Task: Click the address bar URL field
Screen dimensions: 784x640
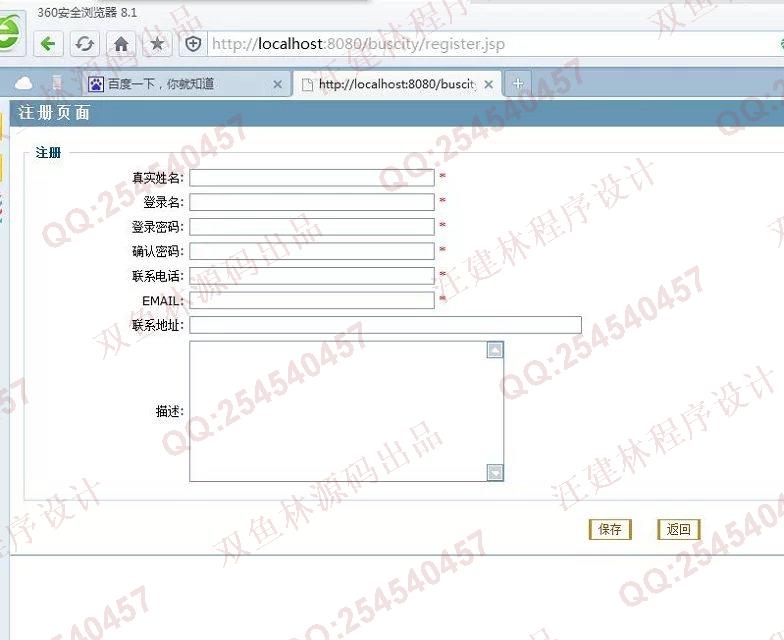Action: pos(490,44)
